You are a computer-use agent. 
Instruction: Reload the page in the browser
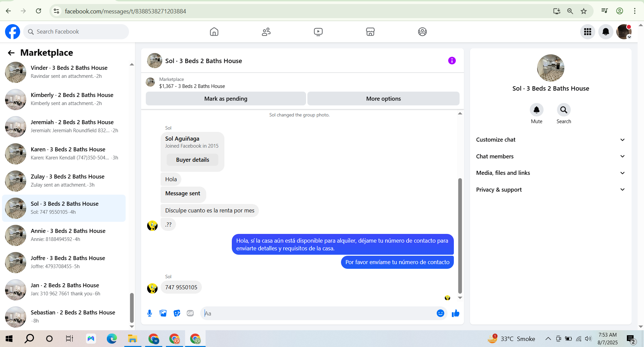click(x=39, y=11)
